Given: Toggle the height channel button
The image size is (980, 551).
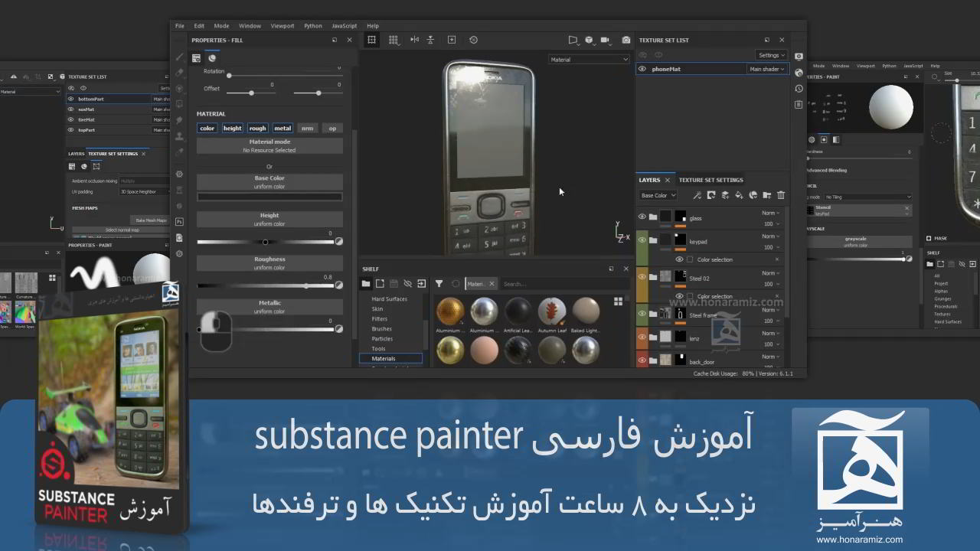Looking at the screenshot, I should (233, 129).
